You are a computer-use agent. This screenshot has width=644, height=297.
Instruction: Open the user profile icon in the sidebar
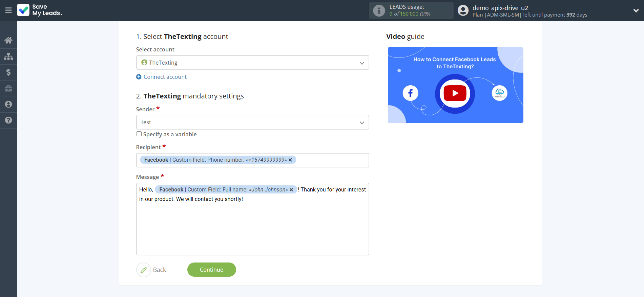[x=8, y=104]
